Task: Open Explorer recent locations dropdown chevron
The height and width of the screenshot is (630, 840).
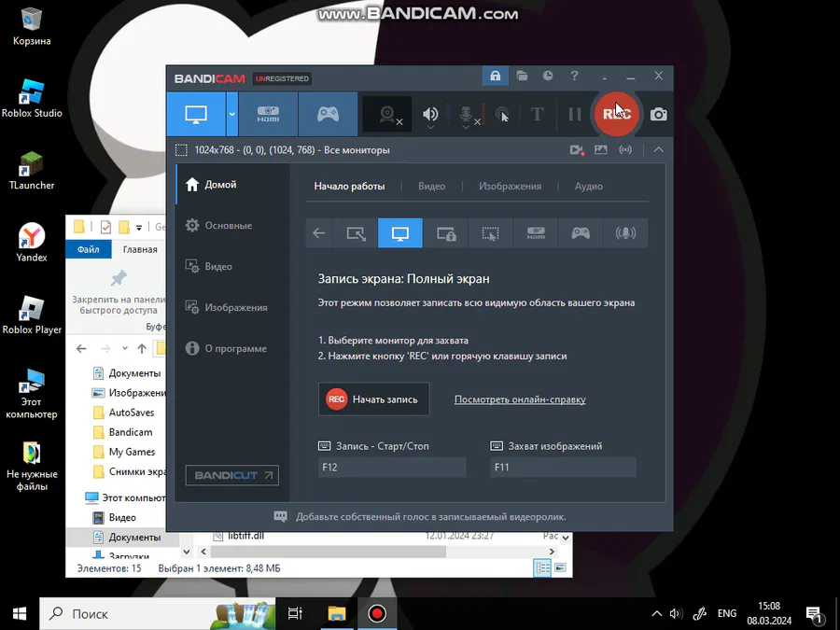Action: pos(124,349)
